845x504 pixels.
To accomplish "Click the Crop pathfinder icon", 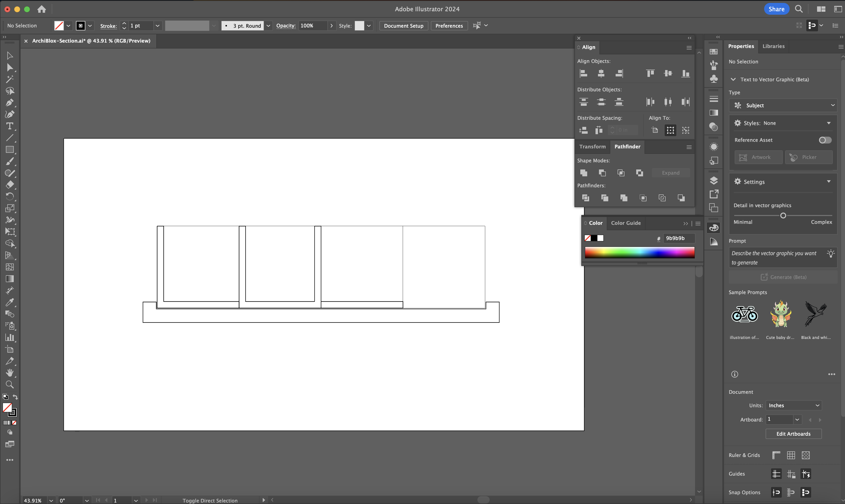I will 643,198.
